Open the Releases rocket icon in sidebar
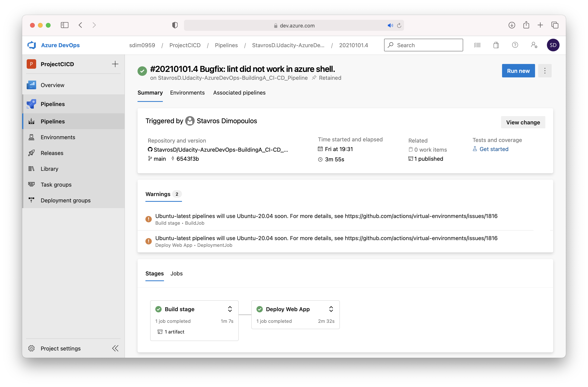This screenshot has width=588, height=387. (31, 153)
